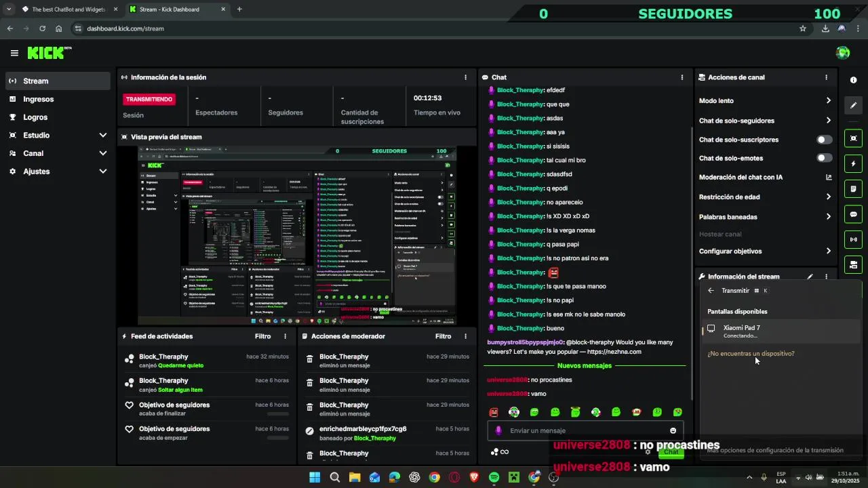Click Filtro in Acciones de moderador
The image size is (868, 488).
443,336
